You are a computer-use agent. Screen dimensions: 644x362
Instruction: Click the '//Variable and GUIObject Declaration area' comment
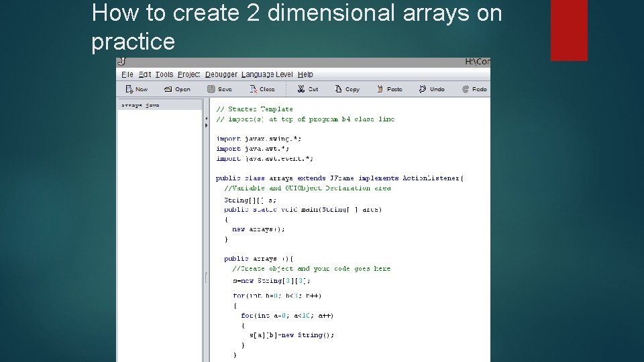(307, 188)
